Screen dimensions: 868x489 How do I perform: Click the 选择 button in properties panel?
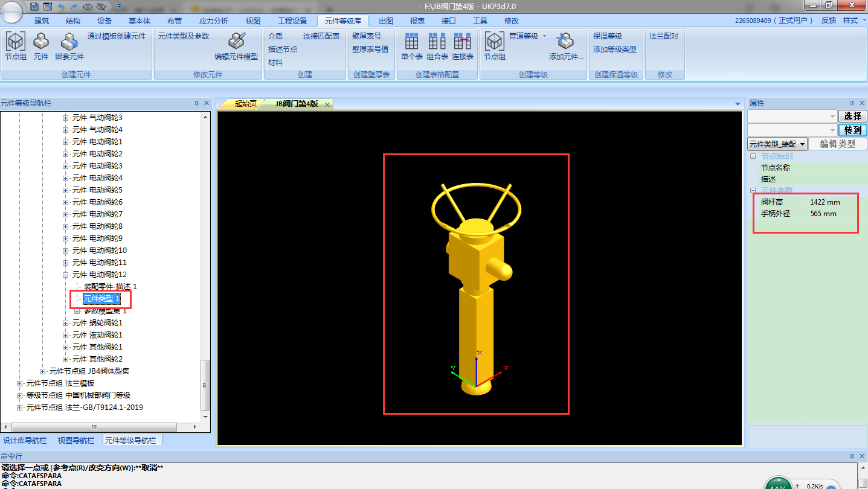click(x=852, y=116)
